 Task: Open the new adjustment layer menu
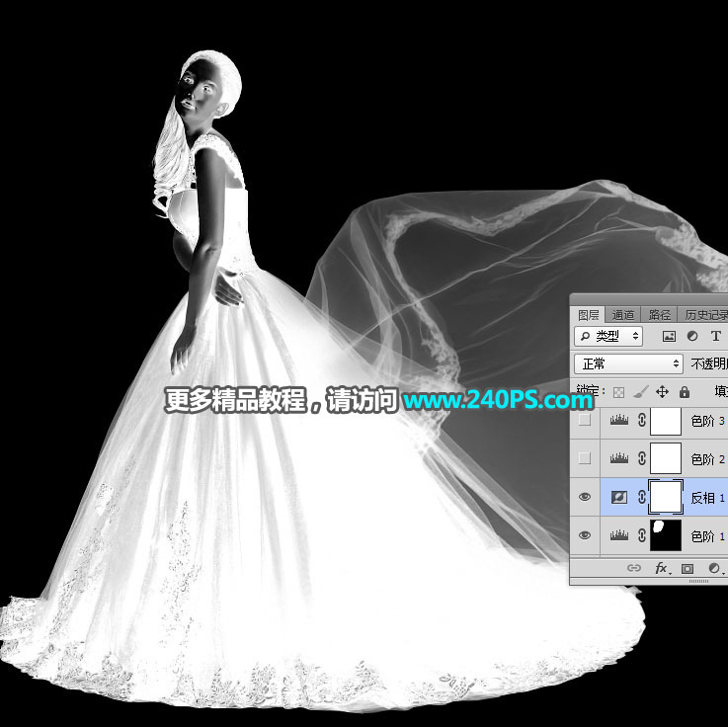tap(715, 568)
